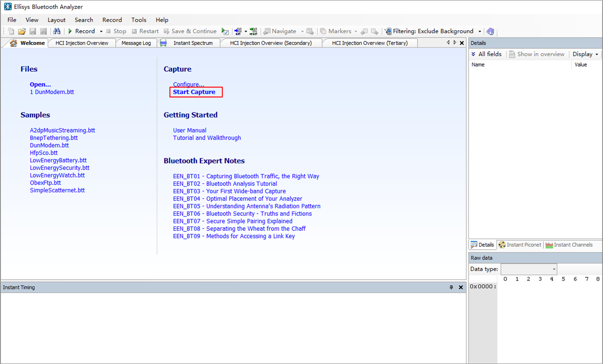
Task: Open the Data type combo box
Action: [x=529, y=269]
